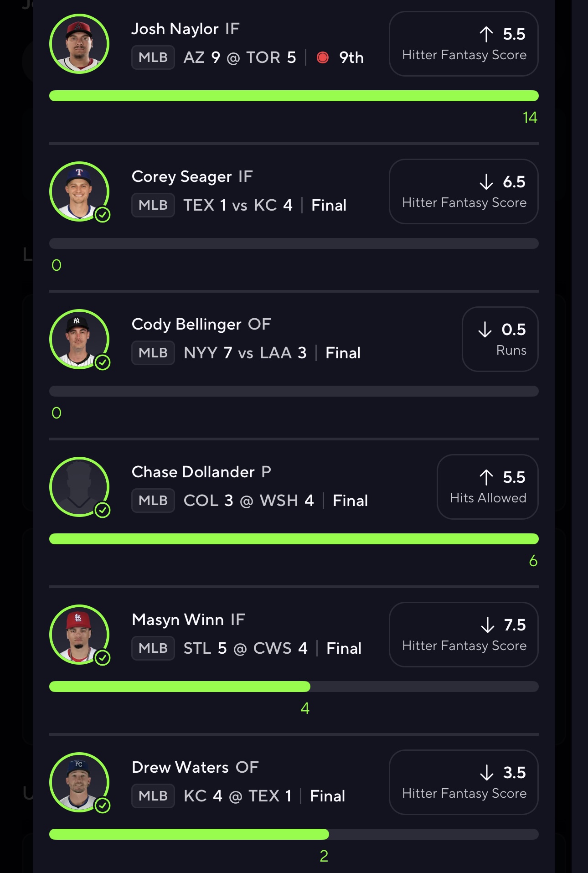The height and width of the screenshot is (873, 588).
Task: Tap the down arrow on Corey Seager's 6.5 projection
Action: pos(486,182)
